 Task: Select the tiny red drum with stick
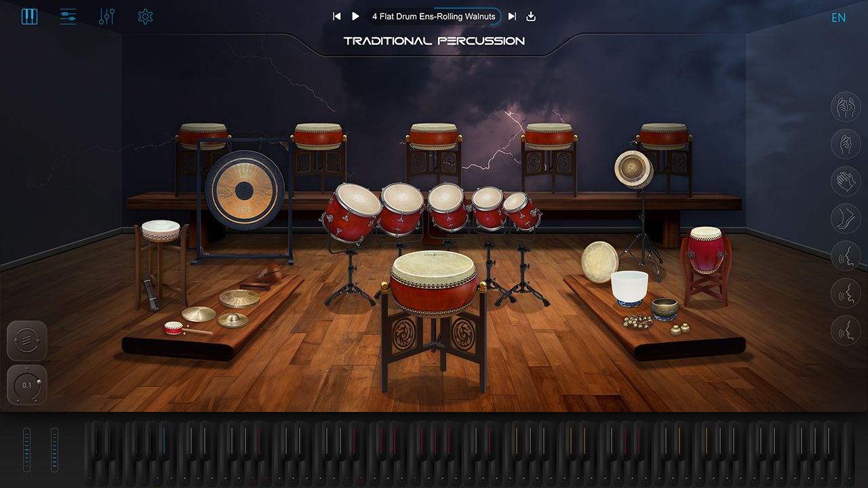pyautogui.click(x=174, y=328)
